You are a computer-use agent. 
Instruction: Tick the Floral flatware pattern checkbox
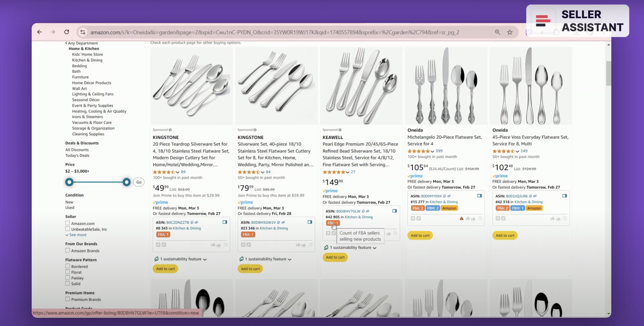pyautogui.click(x=68, y=272)
